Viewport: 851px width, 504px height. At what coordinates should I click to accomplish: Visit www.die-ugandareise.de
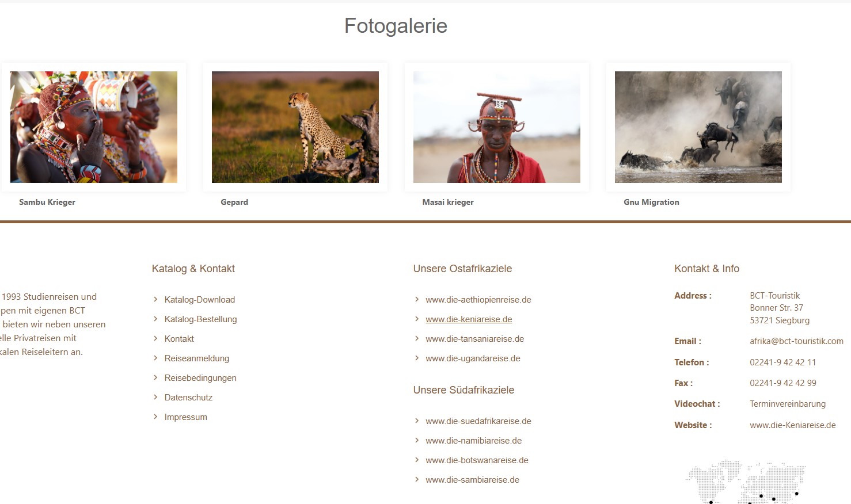click(473, 358)
